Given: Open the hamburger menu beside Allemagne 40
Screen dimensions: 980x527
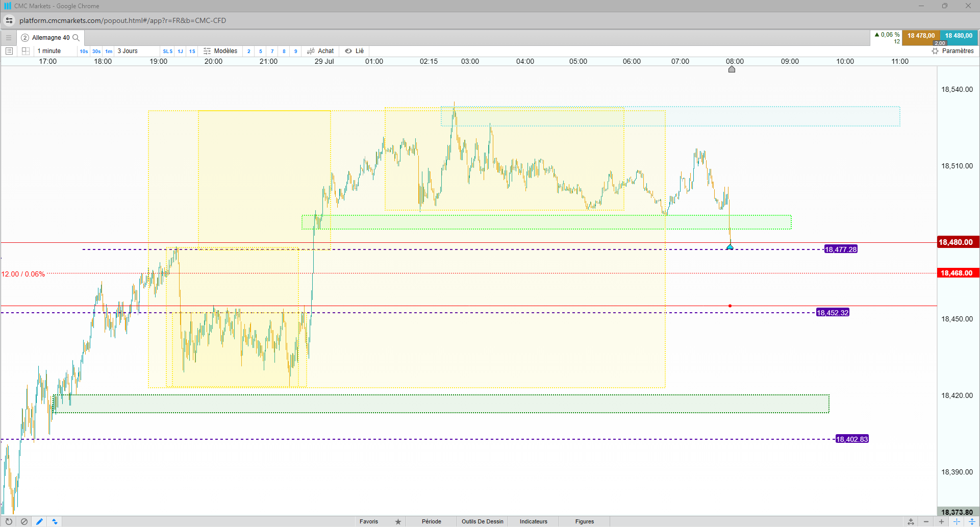Looking at the screenshot, I should [9, 38].
